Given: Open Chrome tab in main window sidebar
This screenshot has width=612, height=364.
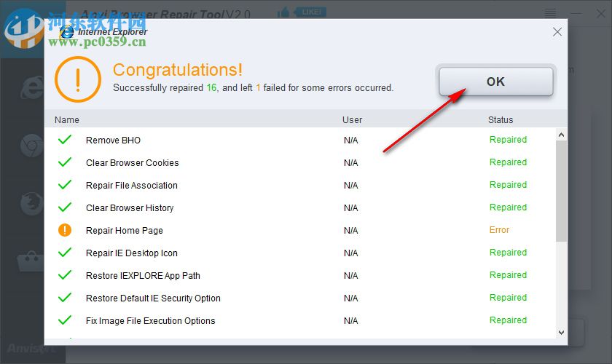Looking at the screenshot, I should pos(32,146).
